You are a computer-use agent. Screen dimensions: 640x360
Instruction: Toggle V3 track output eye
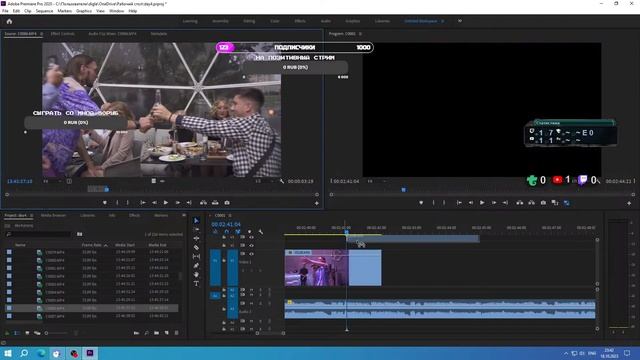[x=251, y=237]
